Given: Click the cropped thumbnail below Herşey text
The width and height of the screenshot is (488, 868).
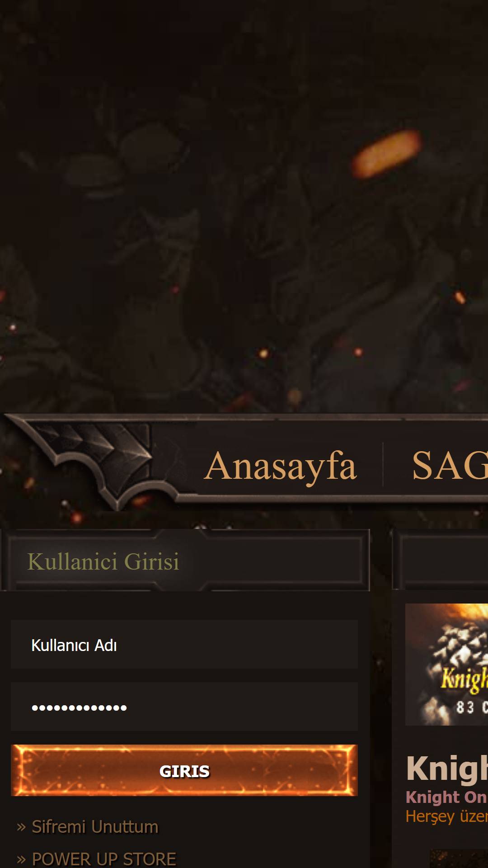Looking at the screenshot, I should (x=459, y=859).
